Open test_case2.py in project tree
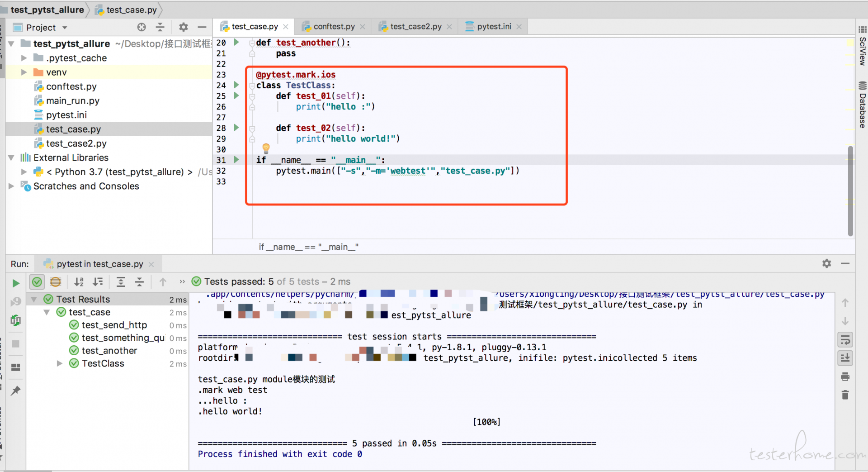The height and width of the screenshot is (472, 868). click(x=76, y=143)
